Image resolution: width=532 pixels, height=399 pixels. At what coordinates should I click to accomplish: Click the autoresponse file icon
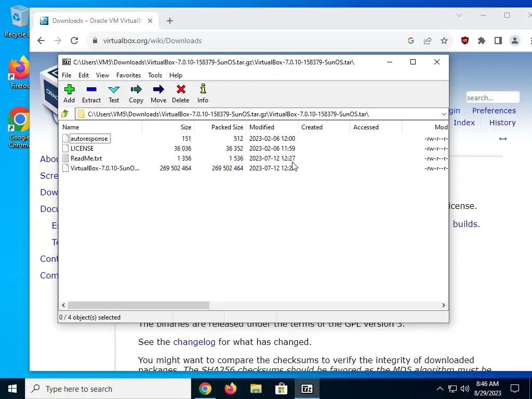tap(65, 138)
